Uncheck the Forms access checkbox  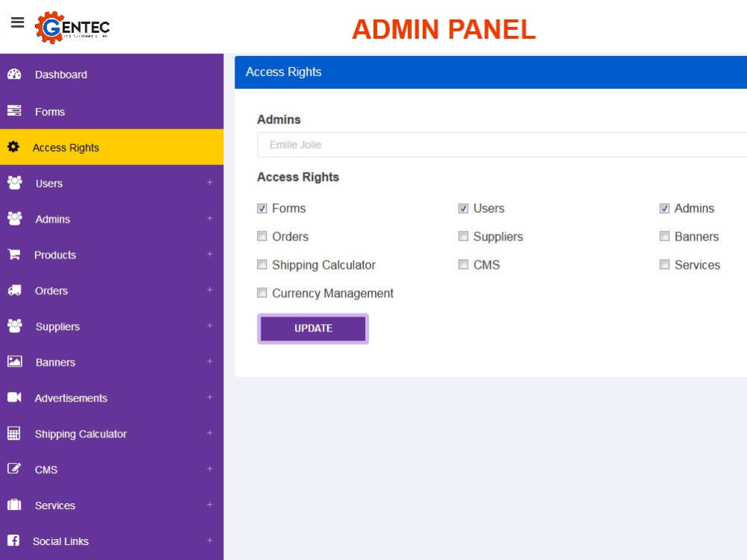262,208
